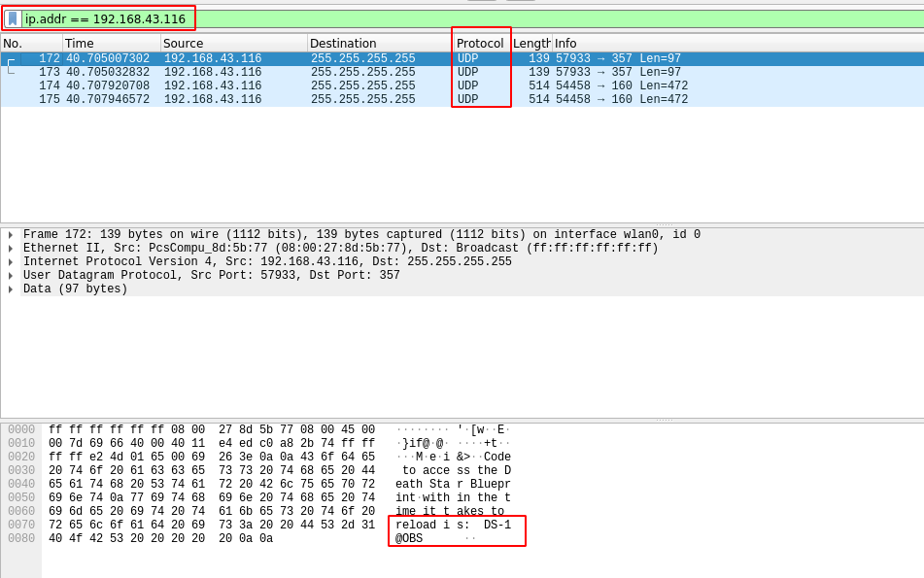
Task: Sort packets by Source column header
Action: (x=234, y=43)
